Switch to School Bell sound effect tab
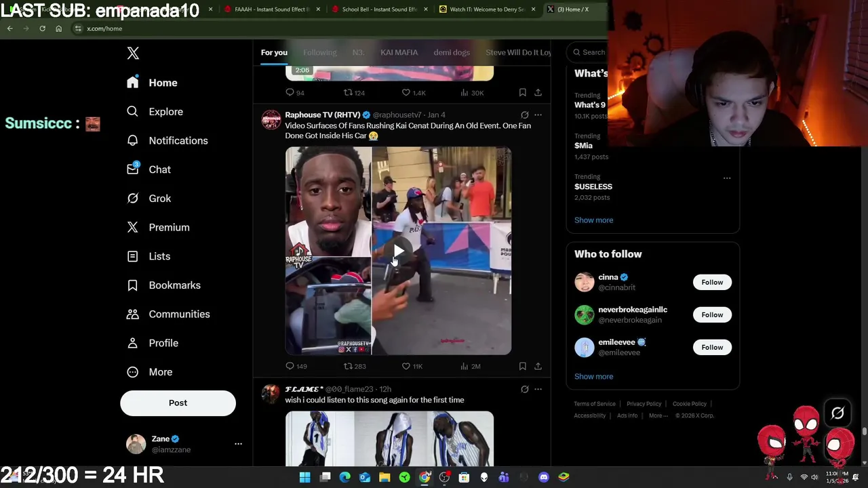The height and width of the screenshot is (488, 868). click(x=379, y=9)
